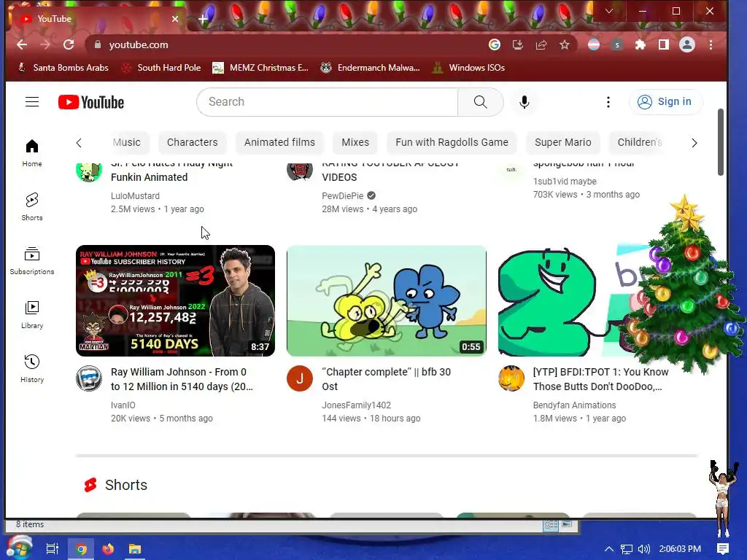Open BFDI:TPOT green Two thumbnail

pyautogui.click(x=562, y=300)
